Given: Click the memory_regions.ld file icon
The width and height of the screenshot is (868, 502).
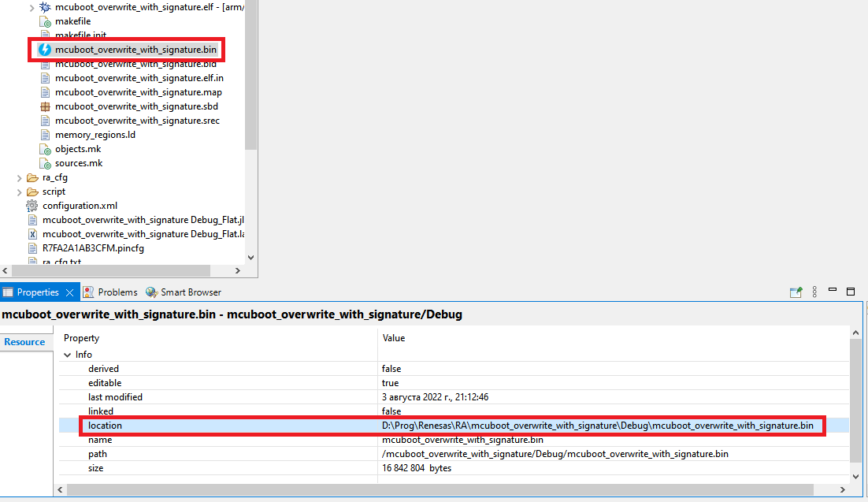Looking at the screenshot, I should tap(45, 134).
